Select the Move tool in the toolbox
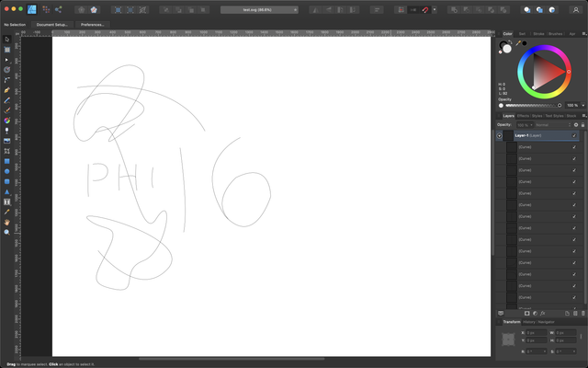This screenshot has height=368, width=588. click(6, 40)
